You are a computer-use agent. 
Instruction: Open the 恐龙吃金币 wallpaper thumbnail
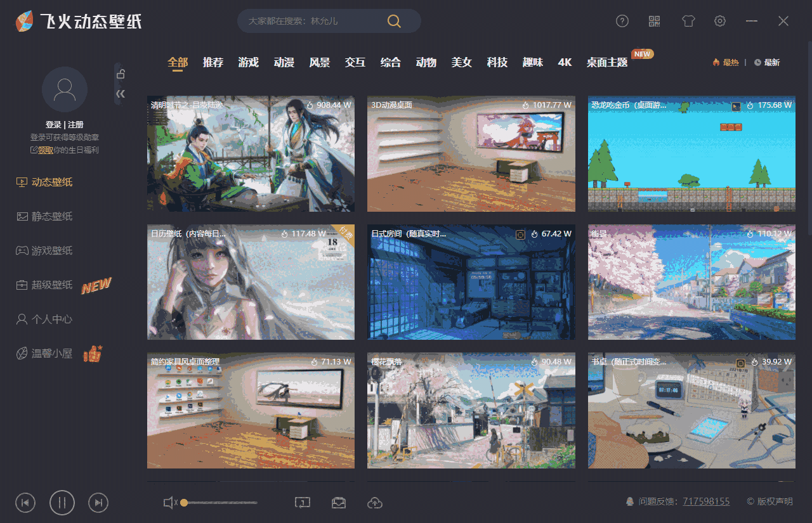coord(691,154)
